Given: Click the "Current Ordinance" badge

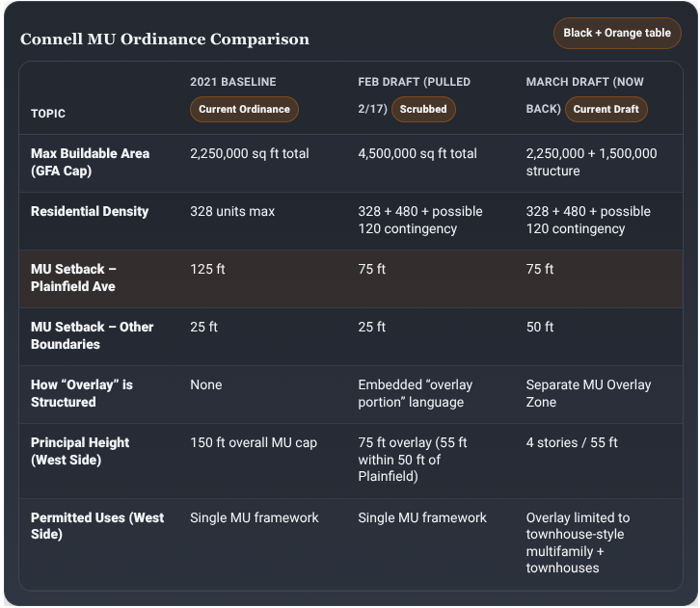Looking at the screenshot, I should 244,109.
